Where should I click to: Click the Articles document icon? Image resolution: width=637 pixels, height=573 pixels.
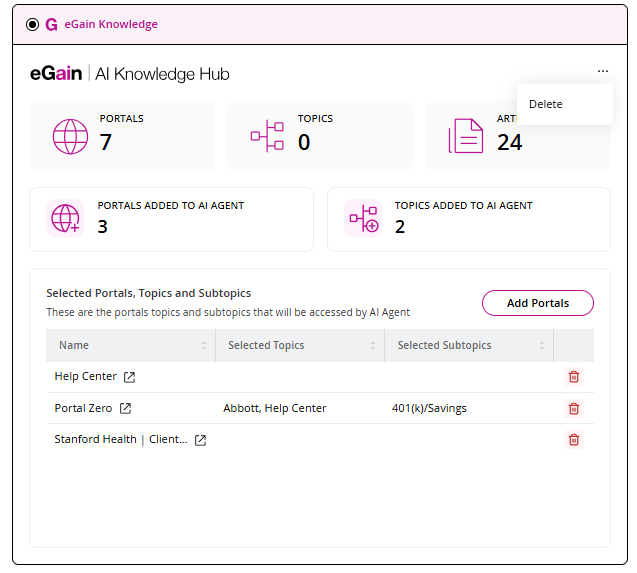pyautogui.click(x=465, y=136)
